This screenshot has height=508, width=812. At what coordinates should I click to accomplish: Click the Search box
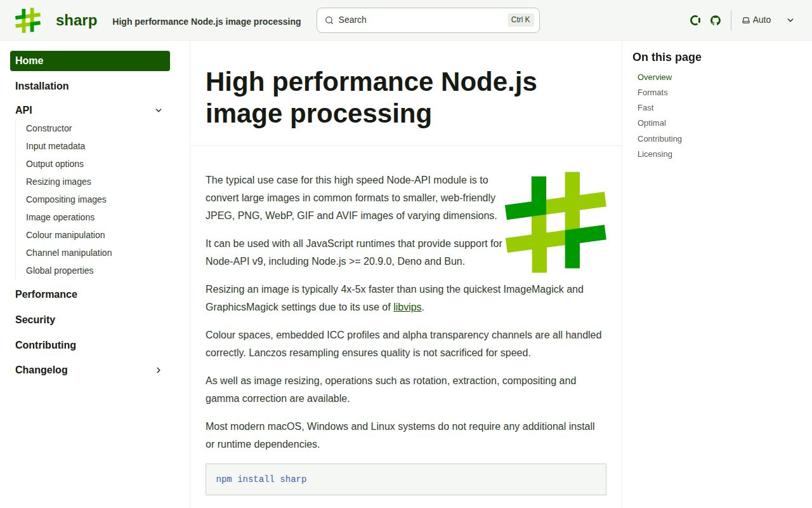coord(428,20)
